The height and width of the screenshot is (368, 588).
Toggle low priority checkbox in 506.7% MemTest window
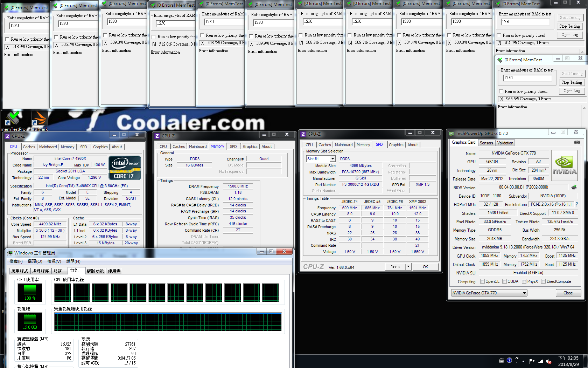pyautogui.click(x=56, y=37)
